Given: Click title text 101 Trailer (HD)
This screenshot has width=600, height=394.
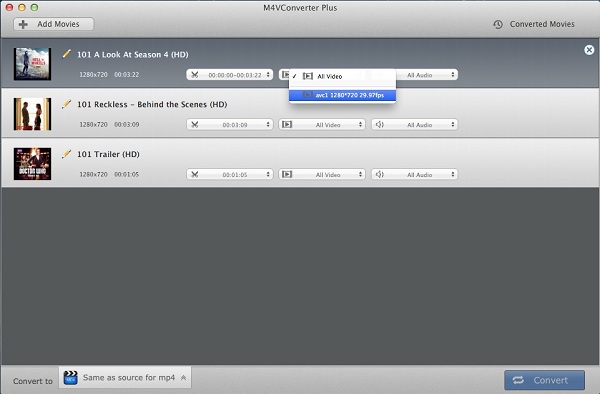Looking at the screenshot, I should coord(108,154).
